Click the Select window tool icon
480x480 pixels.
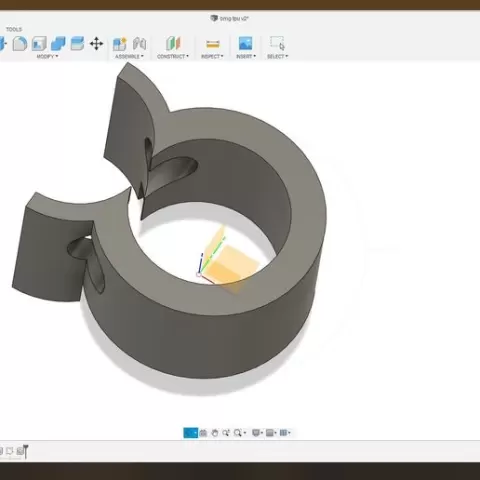coord(277,43)
